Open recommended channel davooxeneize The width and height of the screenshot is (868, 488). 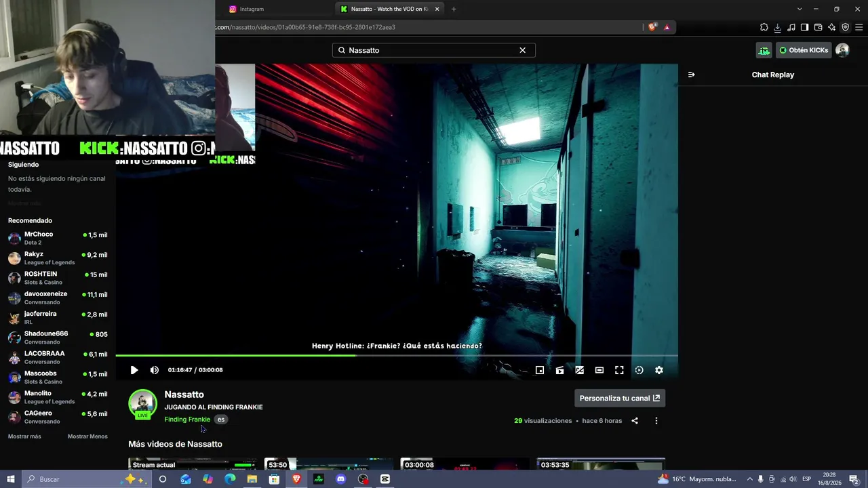point(58,298)
